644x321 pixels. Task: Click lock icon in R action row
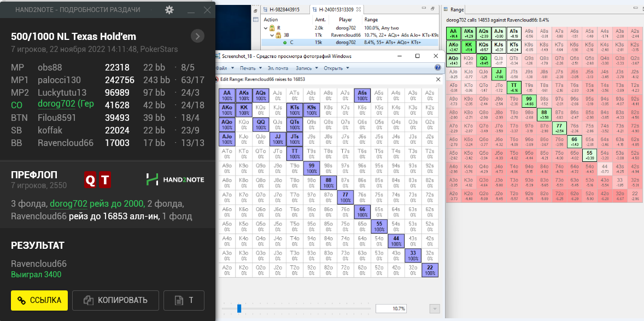[x=272, y=27]
